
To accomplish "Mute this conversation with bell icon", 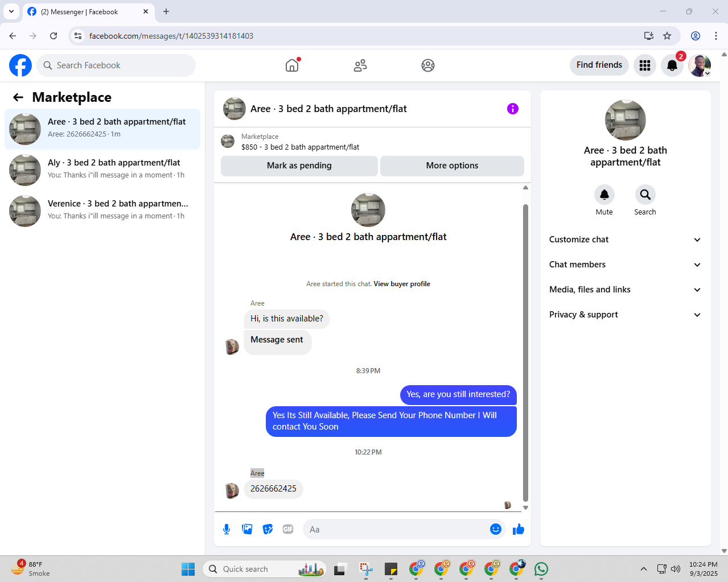I will pos(604,195).
